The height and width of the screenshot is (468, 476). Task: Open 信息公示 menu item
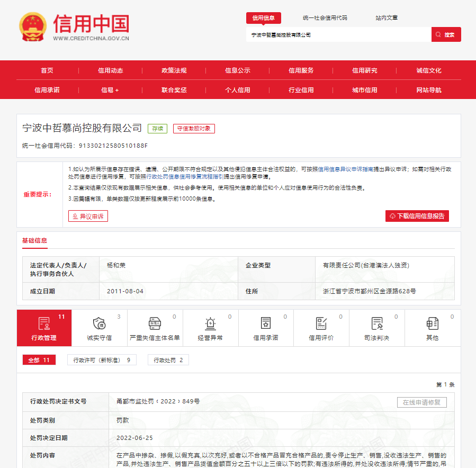[x=238, y=70]
